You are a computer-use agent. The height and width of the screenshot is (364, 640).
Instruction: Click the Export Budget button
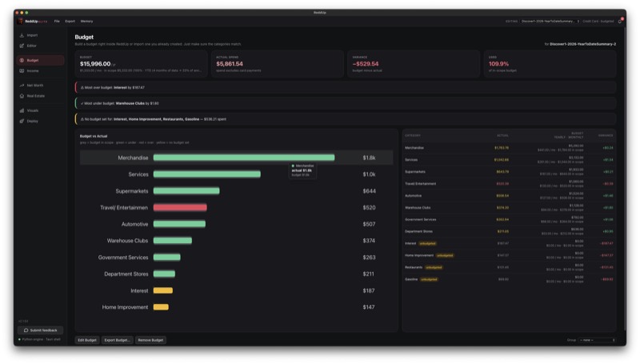[117, 340]
